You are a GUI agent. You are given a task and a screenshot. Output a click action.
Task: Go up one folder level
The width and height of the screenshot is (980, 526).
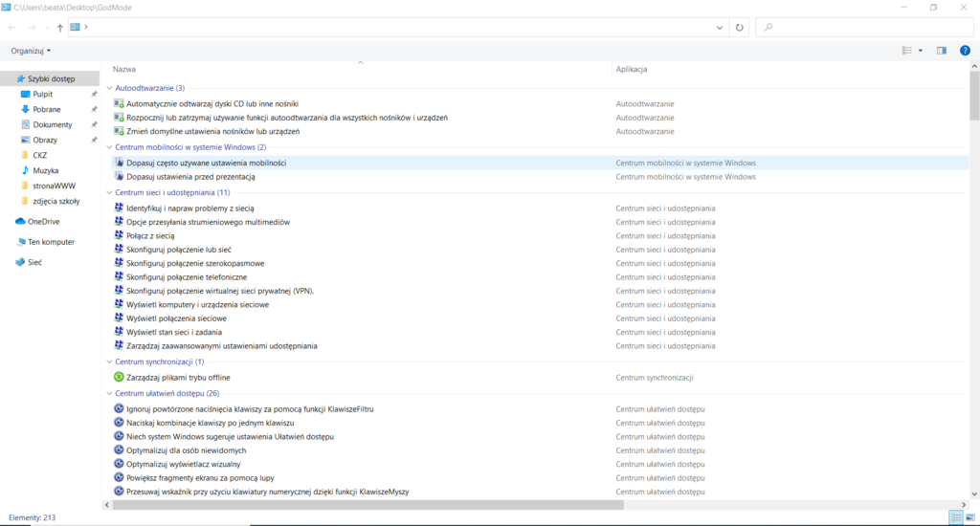[x=60, y=28]
